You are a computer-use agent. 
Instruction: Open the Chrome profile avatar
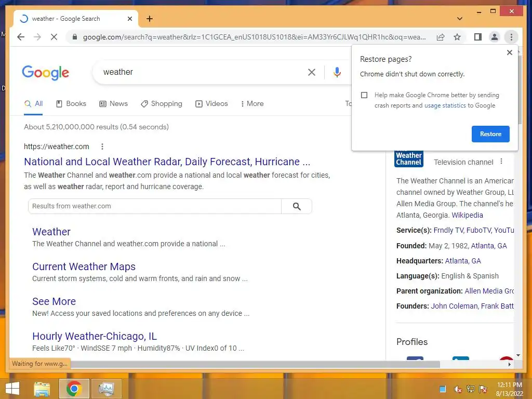pos(495,37)
